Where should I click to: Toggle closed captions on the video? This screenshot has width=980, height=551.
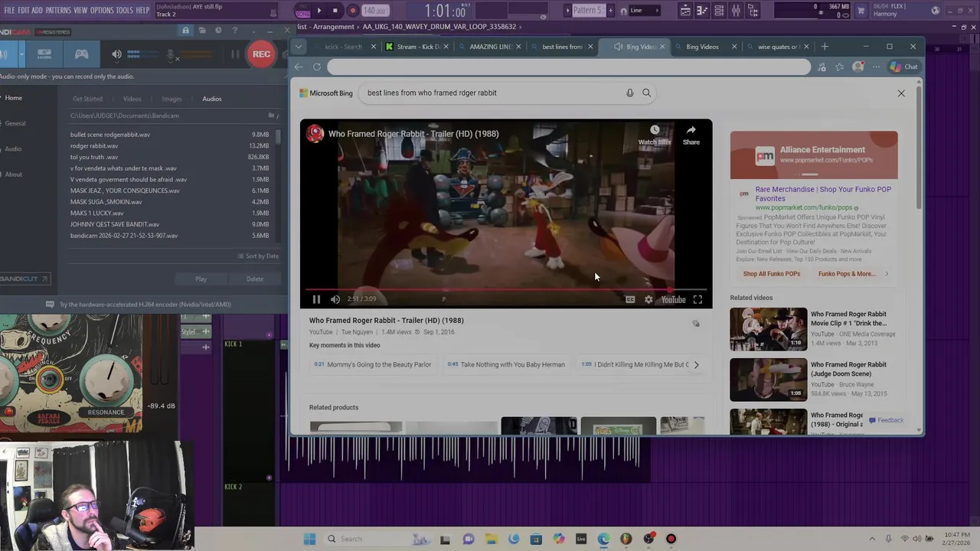pos(630,300)
